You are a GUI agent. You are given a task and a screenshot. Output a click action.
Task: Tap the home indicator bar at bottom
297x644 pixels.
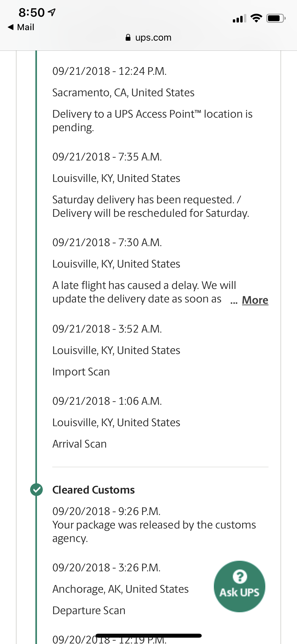(x=149, y=636)
